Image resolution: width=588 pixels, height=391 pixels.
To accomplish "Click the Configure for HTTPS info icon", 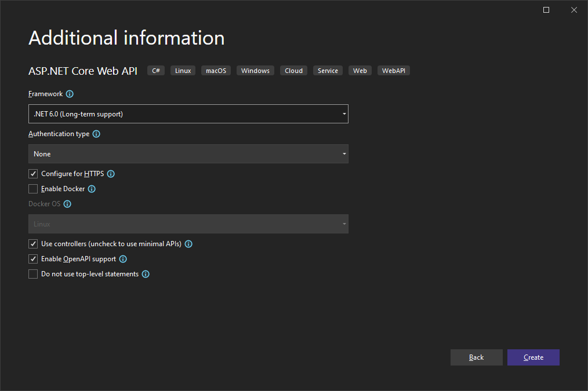I will click(111, 173).
